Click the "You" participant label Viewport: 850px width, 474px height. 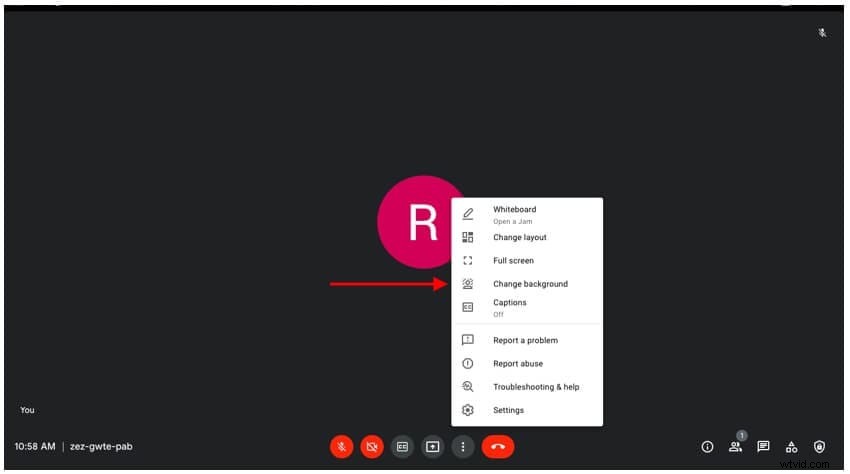(27, 410)
